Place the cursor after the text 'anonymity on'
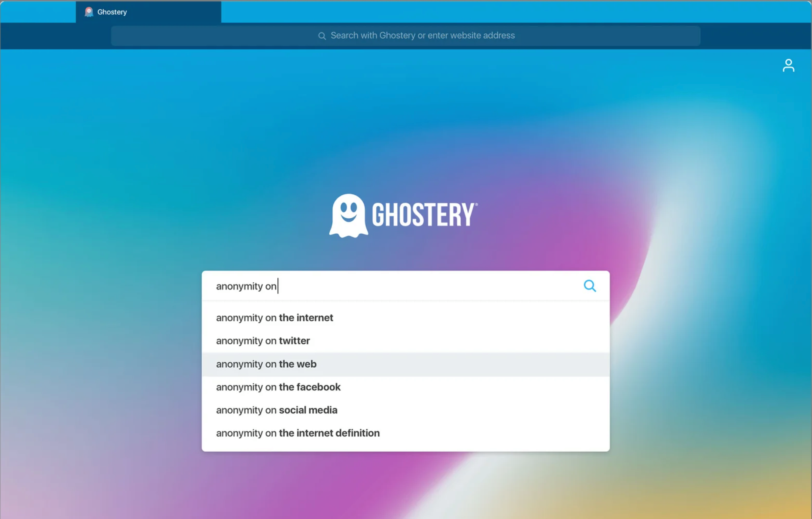Image resolution: width=812 pixels, height=519 pixels. 278,286
